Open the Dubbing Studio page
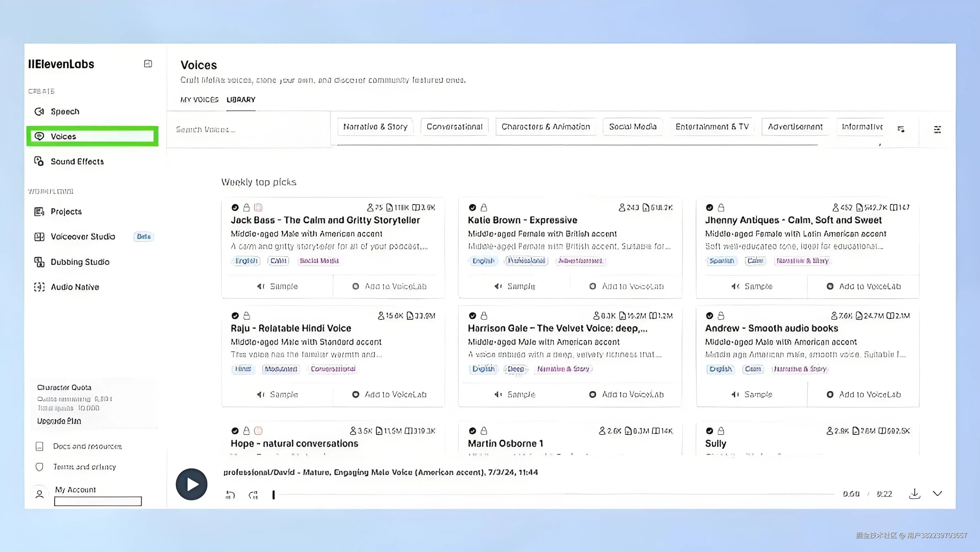The height and width of the screenshot is (552, 980). click(x=80, y=262)
